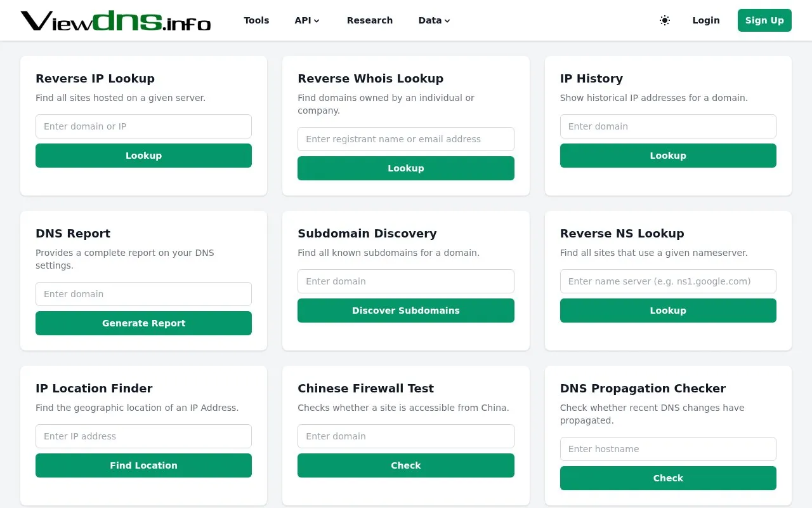Click the Generate Report button
812x508 pixels.
(x=143, y=323)
